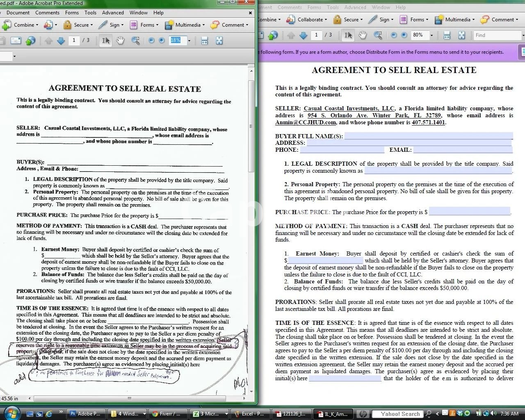This screenshot has width=525, height=420.
Task: Toggle the Select tool in right window
Action: click(348, 35)
